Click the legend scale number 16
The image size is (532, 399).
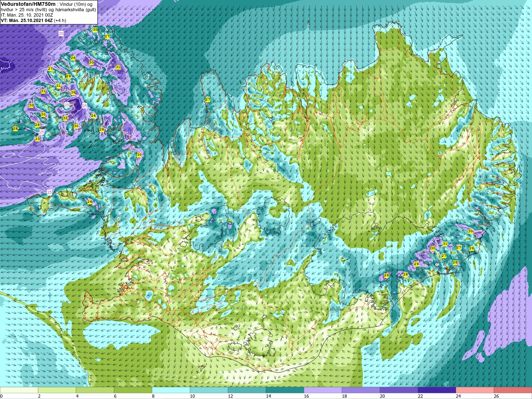[306, 396]
